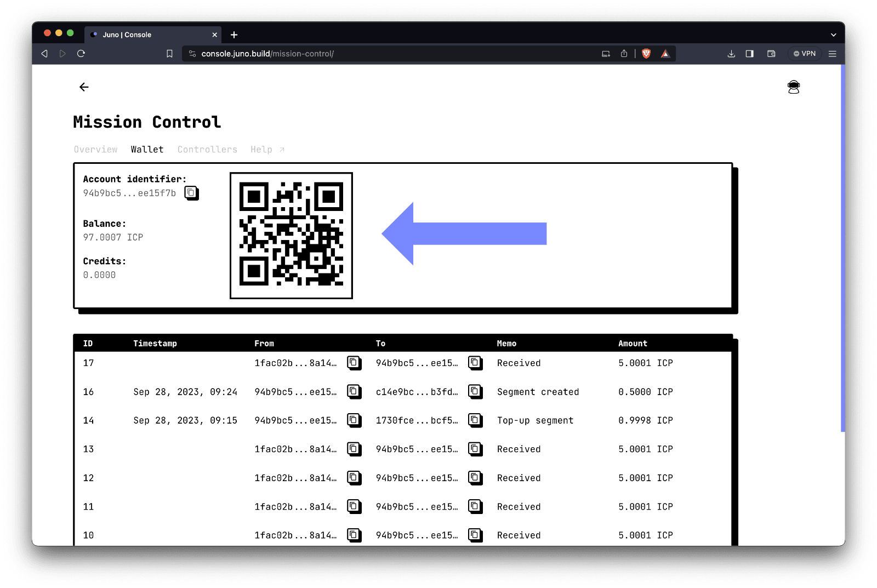This screenshot has height=588, width=877.
Task: Open the Controllers tab
Action: tap(207, 150)
